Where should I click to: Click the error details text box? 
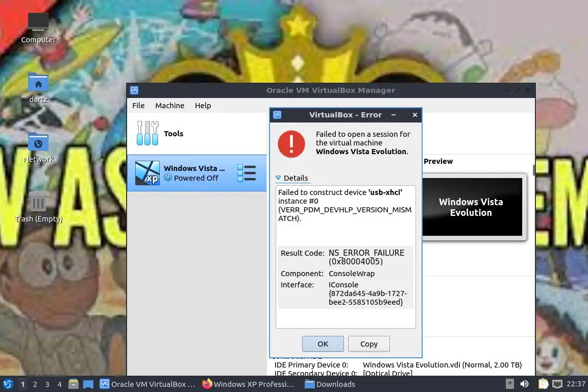(346, 257)
